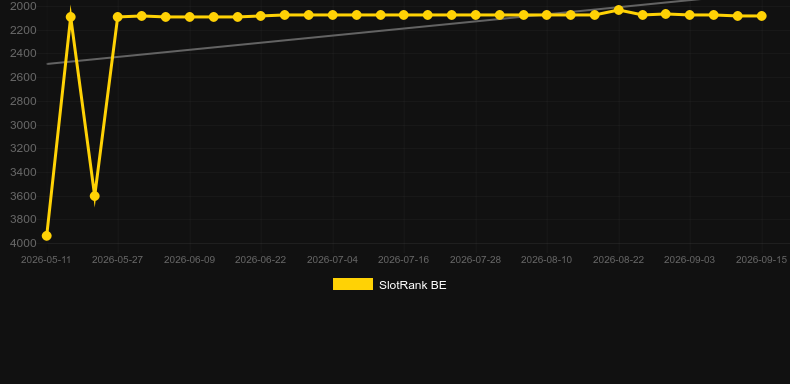Click the 3800 y-axis value
790x384 pixels.
click(x=24, y=220)
